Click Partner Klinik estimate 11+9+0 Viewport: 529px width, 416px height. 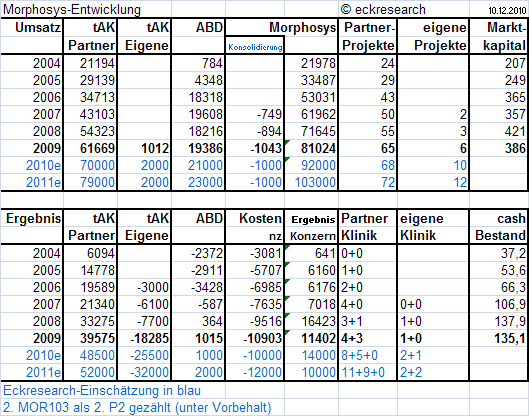click(363, 372)
